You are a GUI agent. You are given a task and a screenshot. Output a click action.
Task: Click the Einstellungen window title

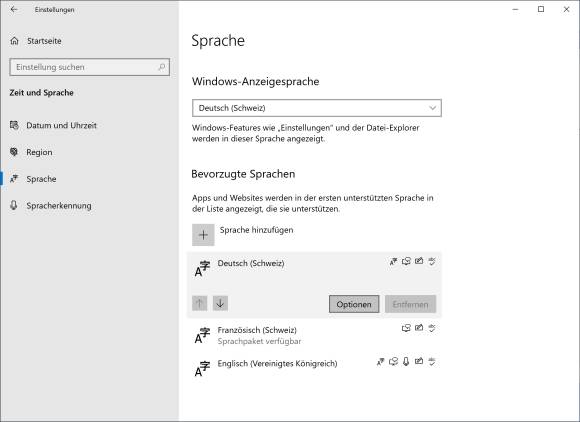pyautogui.click(x=54, y=10)
